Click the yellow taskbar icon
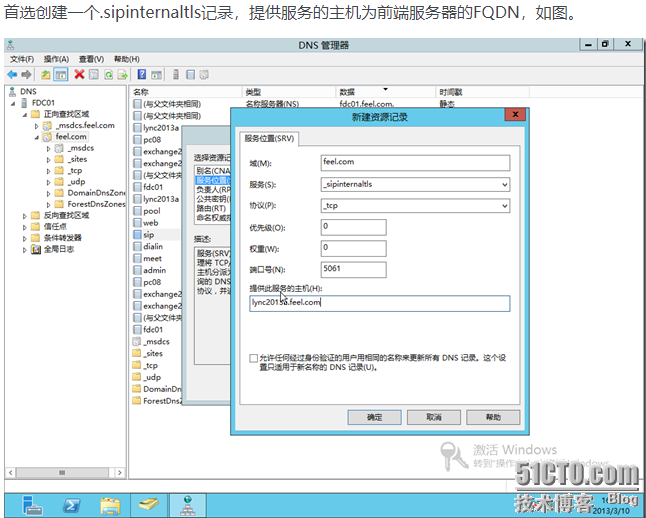The height and width of the screenshot is (518, 646). tap(149, 505)
